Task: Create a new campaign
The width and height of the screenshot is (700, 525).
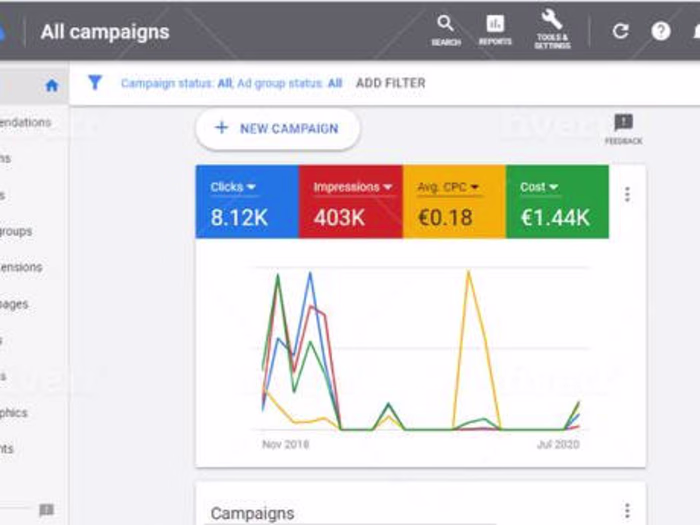Action: [277, 129]
